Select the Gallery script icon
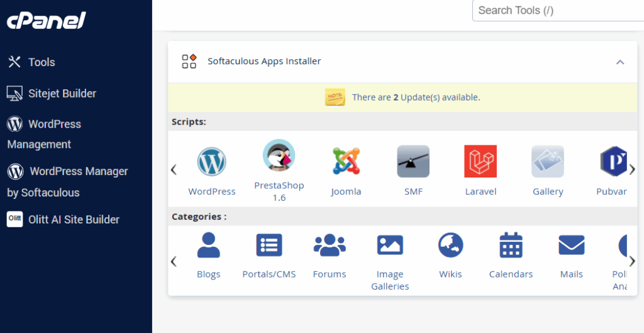 (x=548, y=161)
